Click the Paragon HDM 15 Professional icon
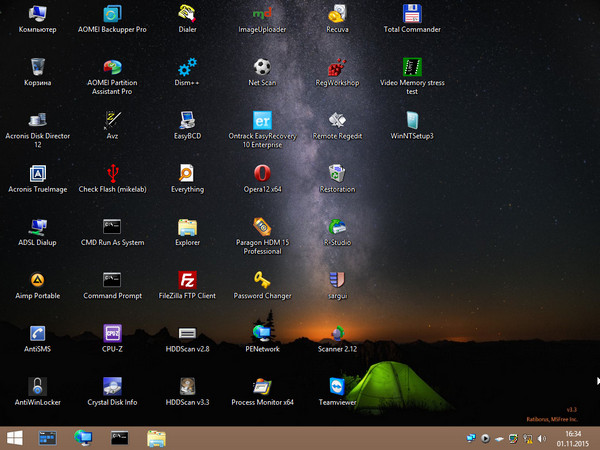The height and width of the screenshot is (450, 600). tap(262, 227)
